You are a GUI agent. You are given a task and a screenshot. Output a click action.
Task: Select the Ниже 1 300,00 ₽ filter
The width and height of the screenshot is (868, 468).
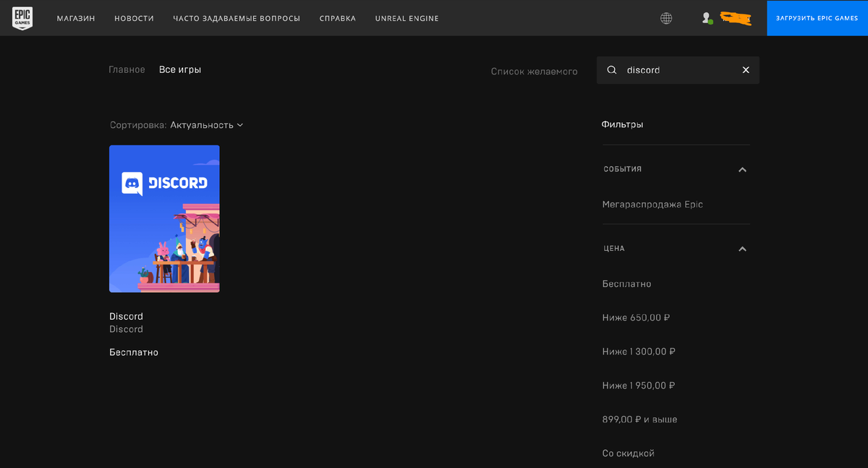coord(639,352)
